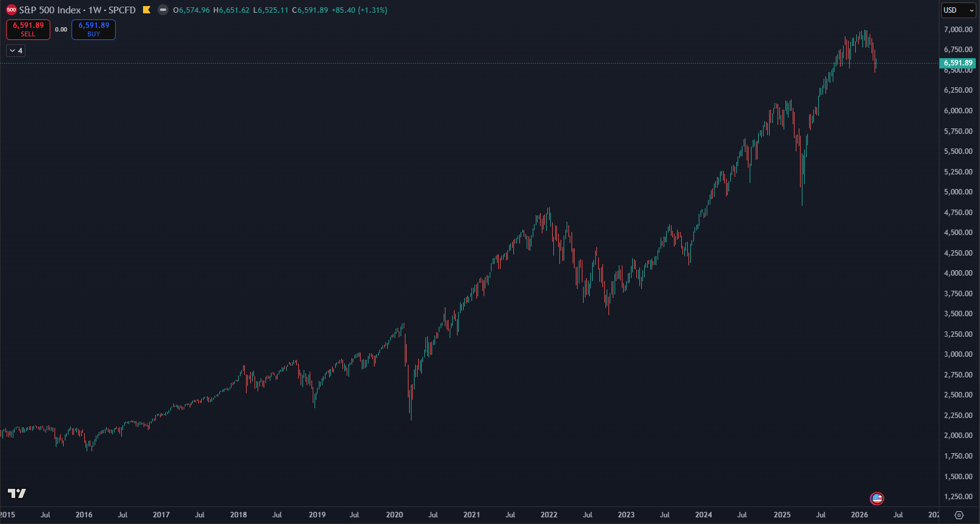Click the 5,750.00 price axis label
This screenshot has width=980, height=524.
click(x=958, y=131)
